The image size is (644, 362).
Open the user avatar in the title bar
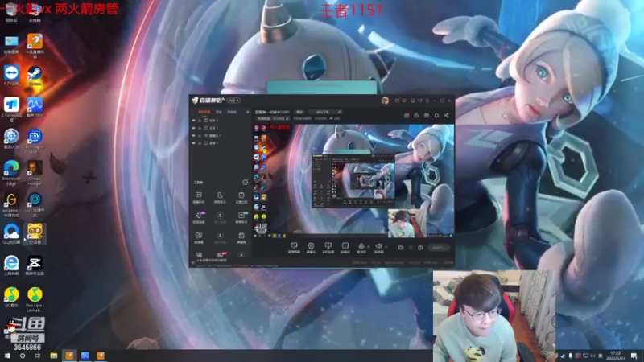coord(385,101)
